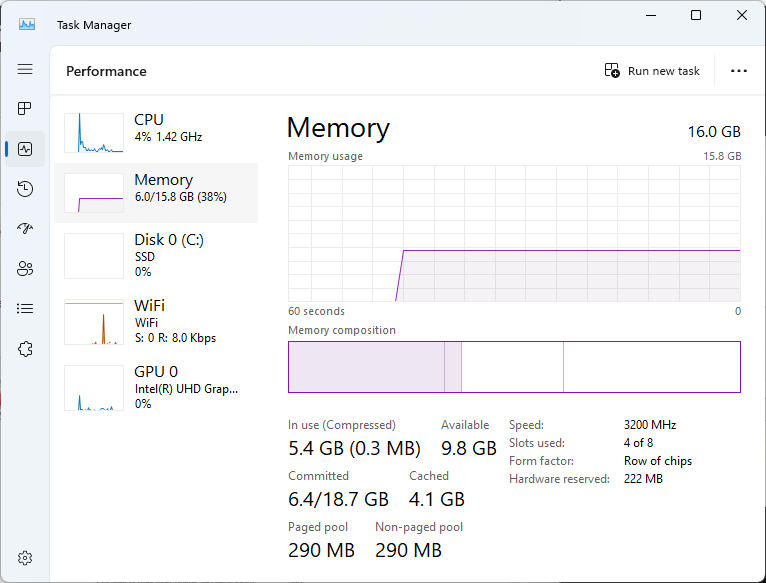Expand the three-dot more options menu
This screenshot has width=766, height=583.
(739, 71)
